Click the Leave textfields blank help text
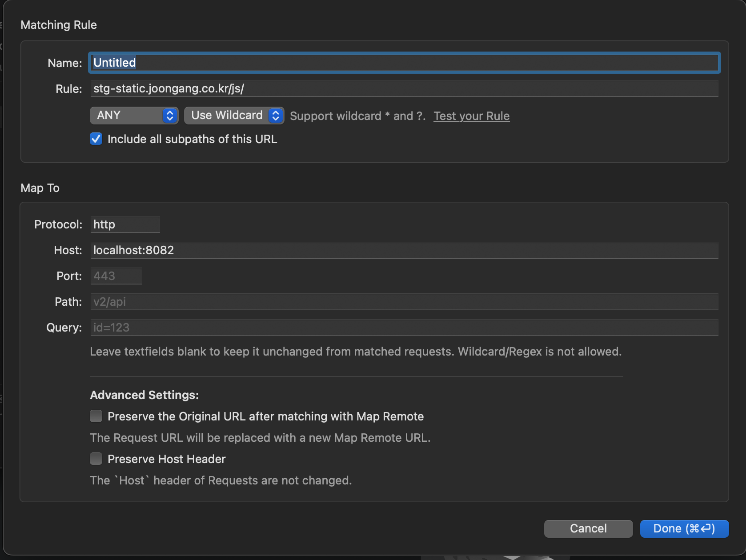 coord(356,352)
